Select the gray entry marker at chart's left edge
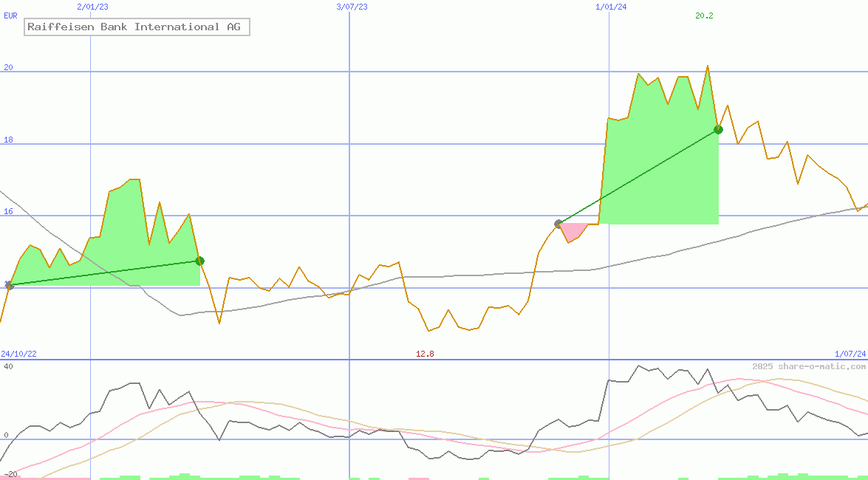This screenshot has height=480, width=868. (x=9, y=285)
